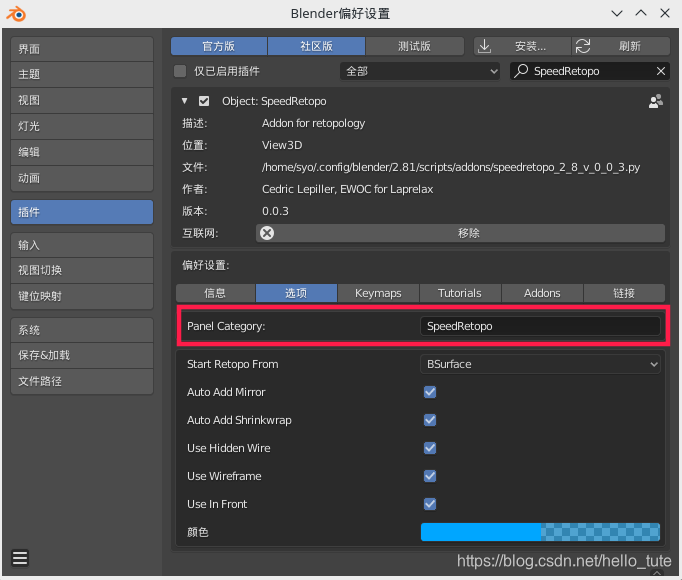Viewport: 682px width, 580px height.
Task: Open the 动画 preferences section
Action: (82, 178)
